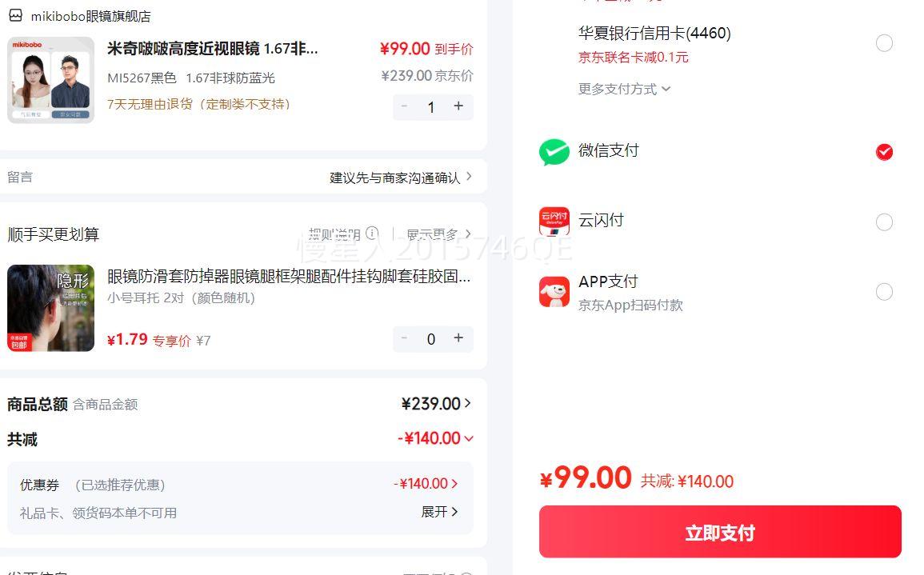Image resolution: width=924 pixels, height=575 pixels.
Task: Expand more payment methods
Action: pyautogui.click(x=624, y=89)
